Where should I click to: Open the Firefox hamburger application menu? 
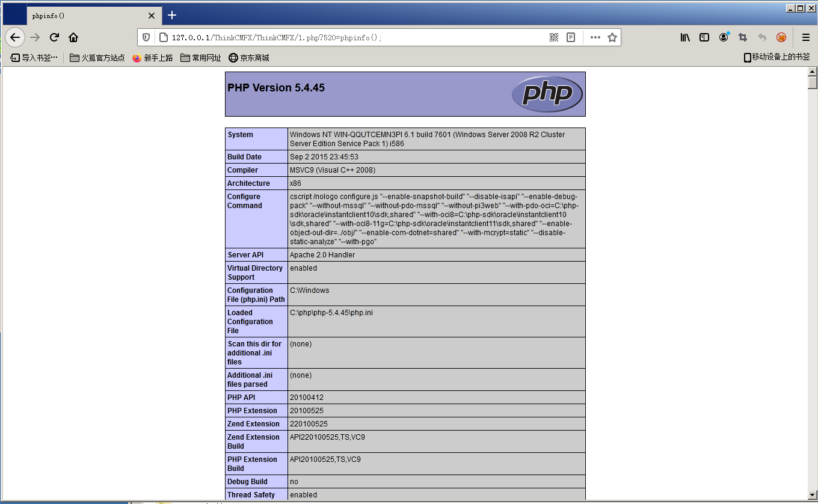coord(806,37)
